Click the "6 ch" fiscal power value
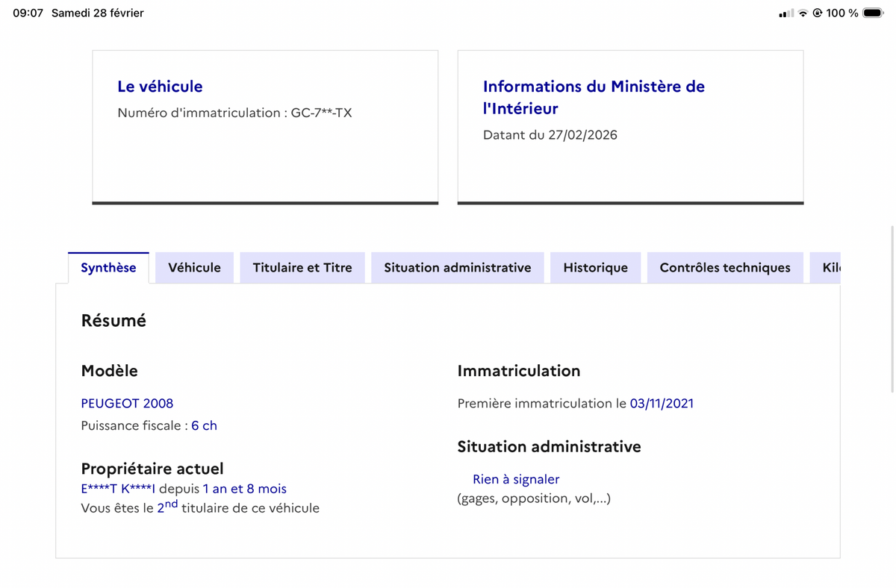896x588 pixels. (x=204, y=426)
